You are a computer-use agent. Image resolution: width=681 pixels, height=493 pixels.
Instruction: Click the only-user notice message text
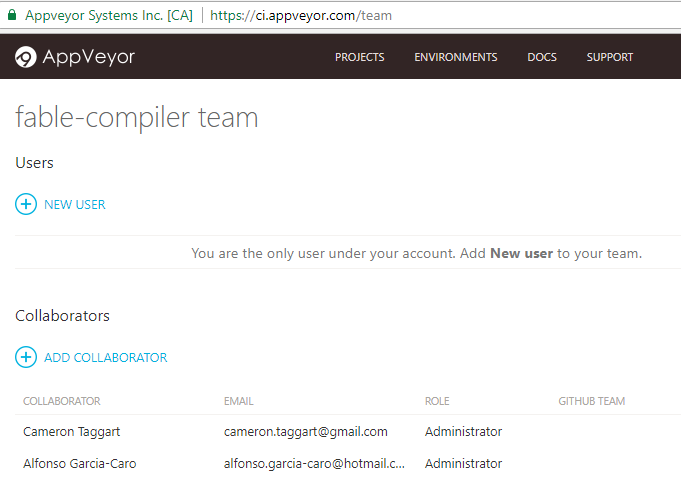coord(417,253)
